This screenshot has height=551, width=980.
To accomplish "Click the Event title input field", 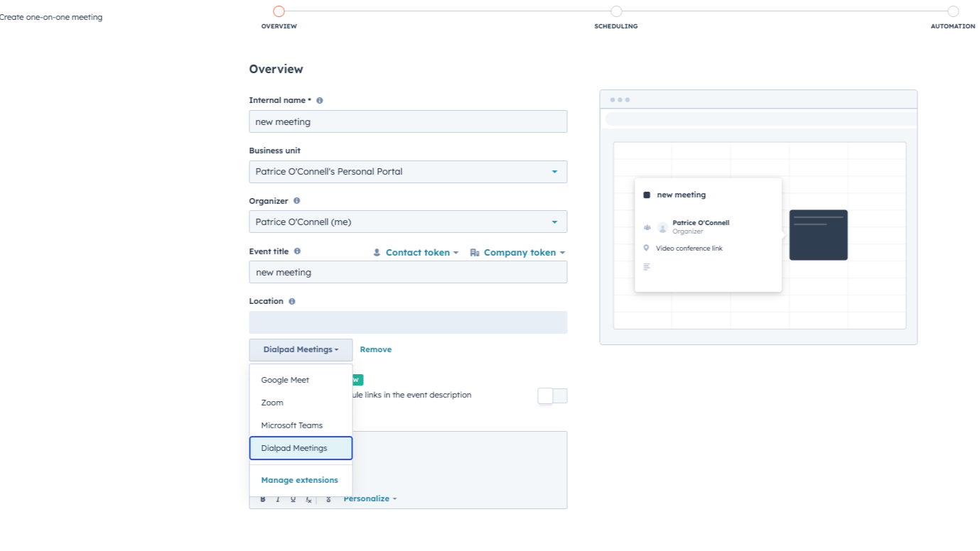I will tap(407, 272).
